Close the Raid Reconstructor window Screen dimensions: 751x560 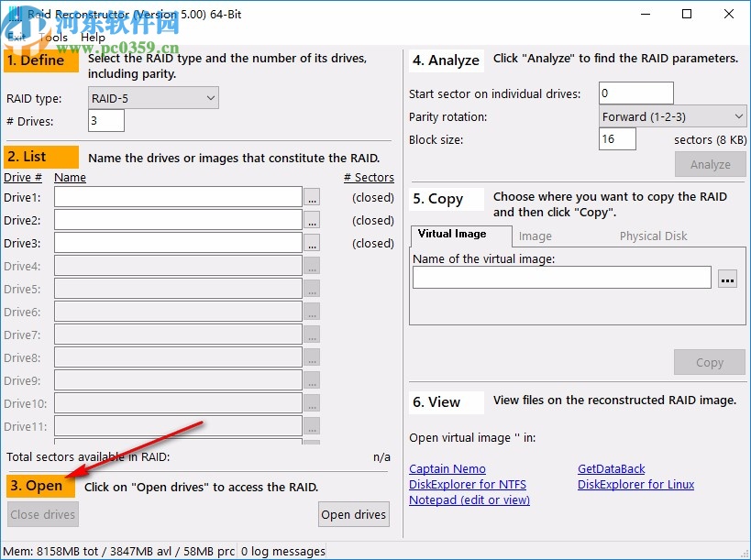(x=728, y=14)
